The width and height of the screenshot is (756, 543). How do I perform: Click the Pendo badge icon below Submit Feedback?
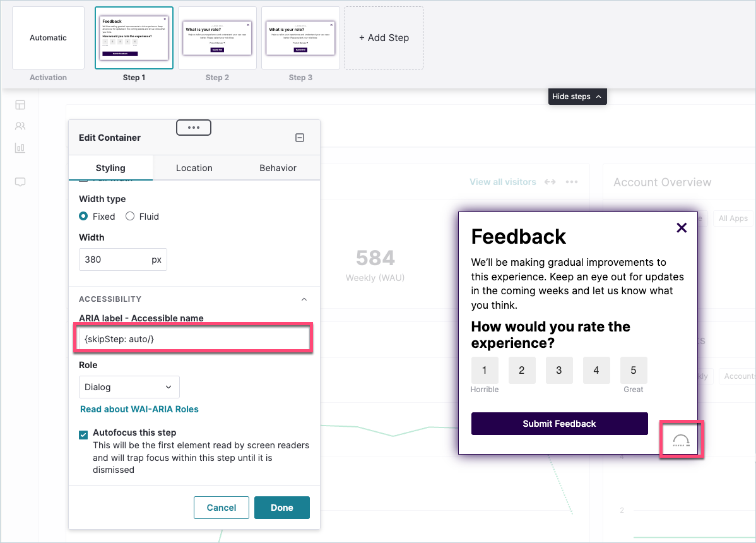[x=682, y=440]
